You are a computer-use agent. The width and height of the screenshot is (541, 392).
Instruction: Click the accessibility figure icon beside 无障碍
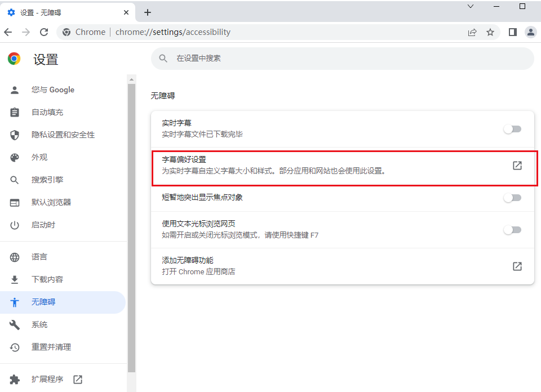pyautogui.click(x=15, y=302)
